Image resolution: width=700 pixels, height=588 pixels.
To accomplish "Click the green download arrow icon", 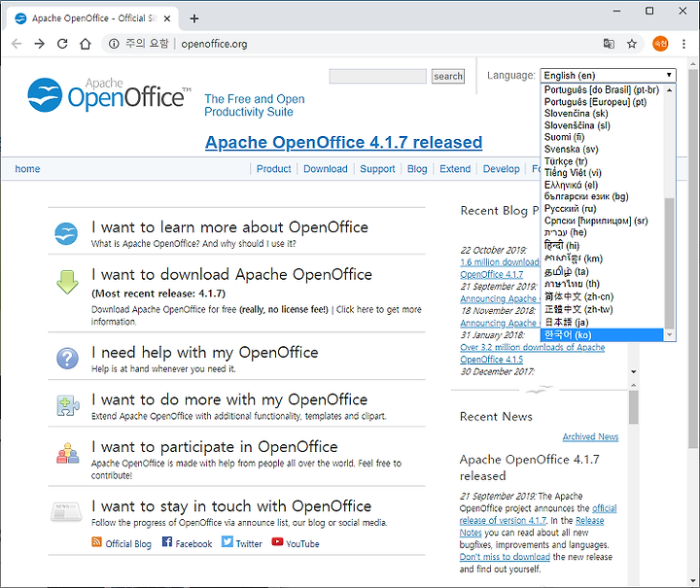I will coord(67,282).
